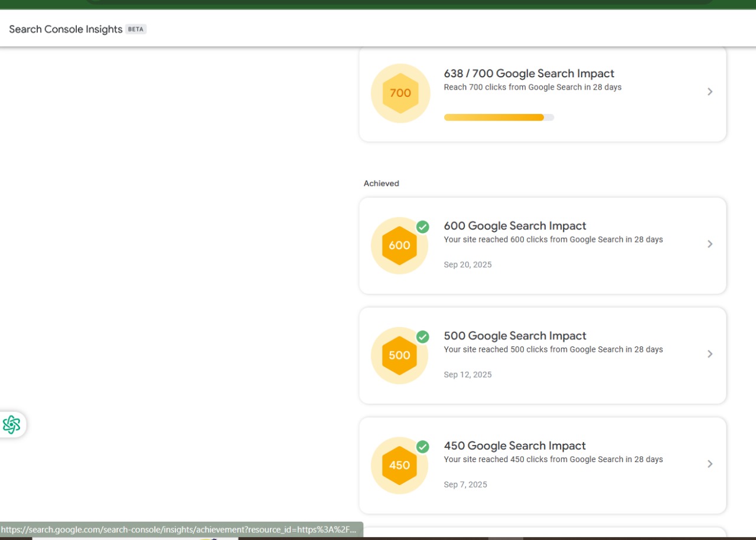Click the Sep 20, 2025 date

click(x=468, y=265)
